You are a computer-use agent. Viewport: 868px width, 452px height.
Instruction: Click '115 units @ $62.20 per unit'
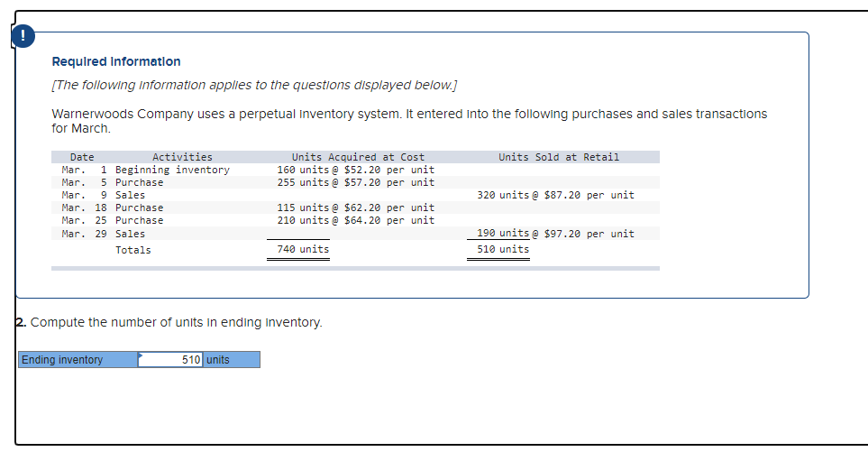tap(356, 208)
